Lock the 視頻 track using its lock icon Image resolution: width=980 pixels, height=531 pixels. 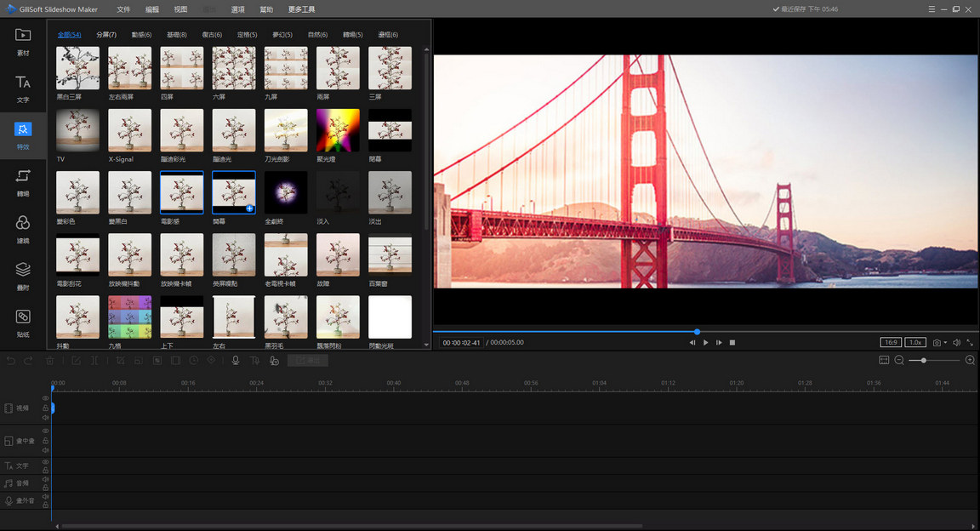point(44,408)
